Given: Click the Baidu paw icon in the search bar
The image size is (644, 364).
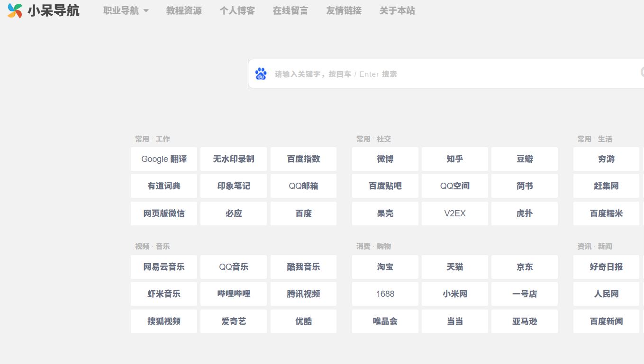Looking at the screenshot, I should [x=260, y=73].
